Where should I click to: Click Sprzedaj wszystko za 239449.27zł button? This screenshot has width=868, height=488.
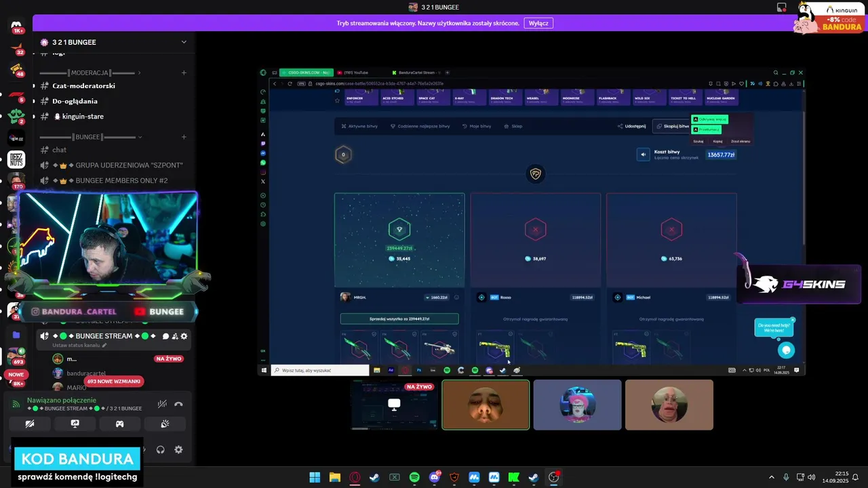pos(399,319)
